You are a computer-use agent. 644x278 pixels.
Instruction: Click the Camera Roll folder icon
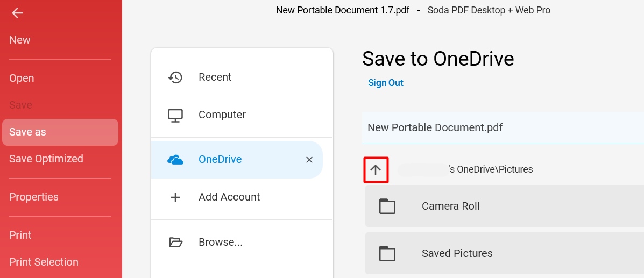387,206
